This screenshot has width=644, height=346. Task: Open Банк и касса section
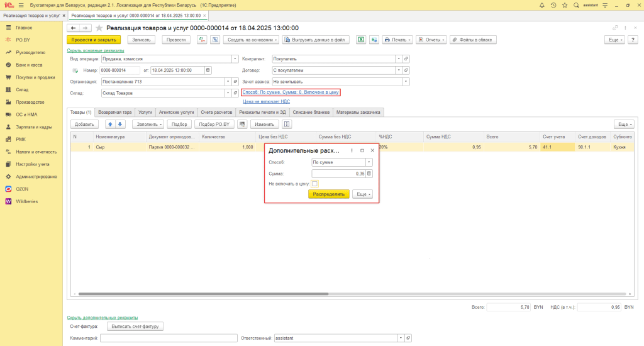29,65
